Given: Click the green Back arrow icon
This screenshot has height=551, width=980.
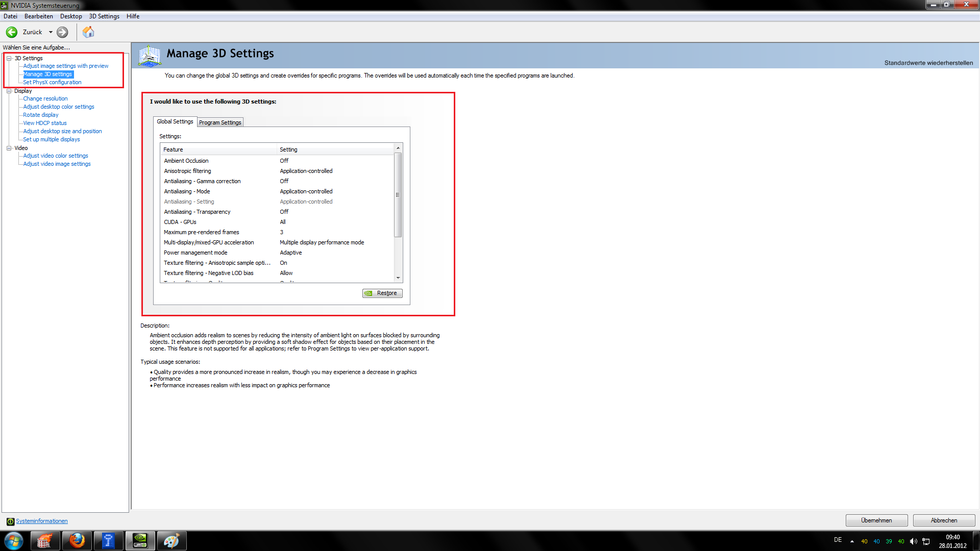Looking at the screenshot, I should [x=12, y=32].
